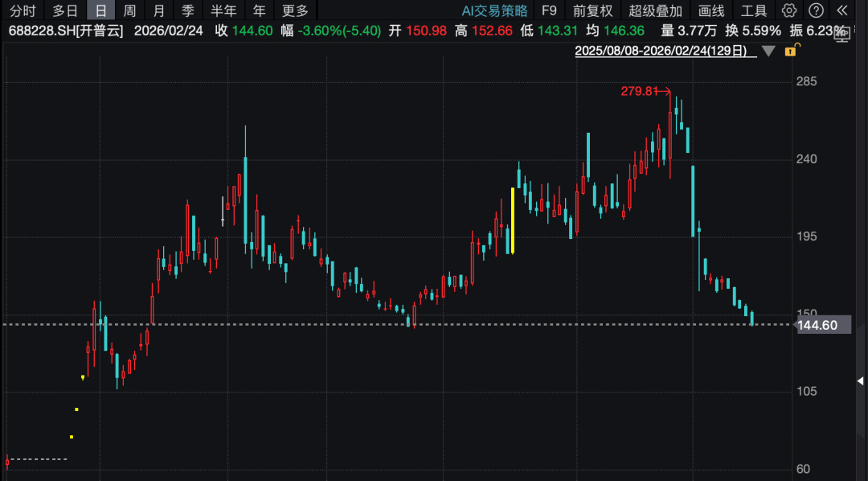Open the 多日 multi-day period option
The image size is (868, 481).
[62, 10]
